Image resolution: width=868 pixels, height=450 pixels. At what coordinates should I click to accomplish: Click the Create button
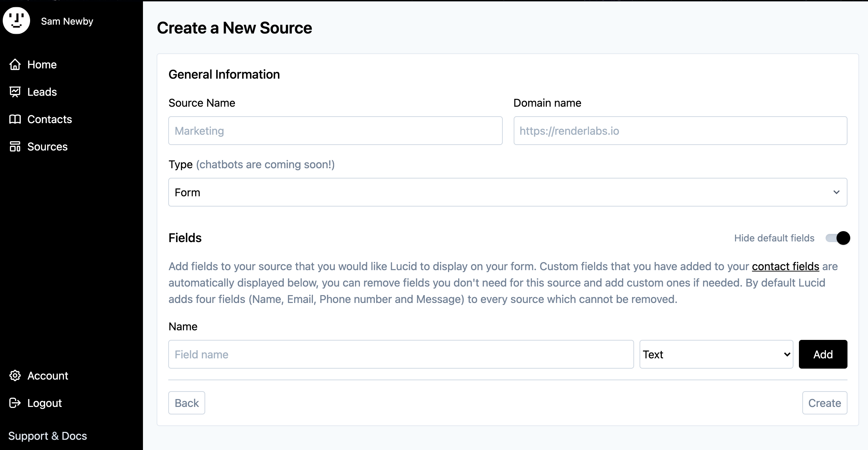[x=824, y=403]
